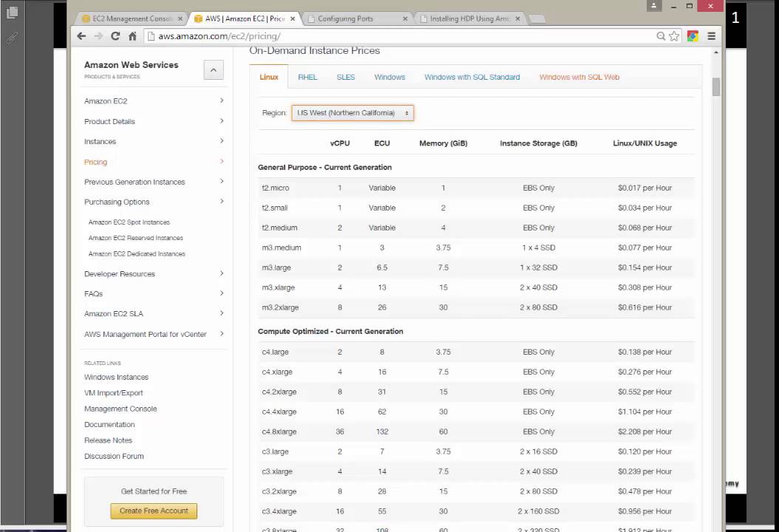Screen dimensions: 779x532
Task: Click the paperclip attachment icon in left sidebar
Action: (x=12, y=38)
